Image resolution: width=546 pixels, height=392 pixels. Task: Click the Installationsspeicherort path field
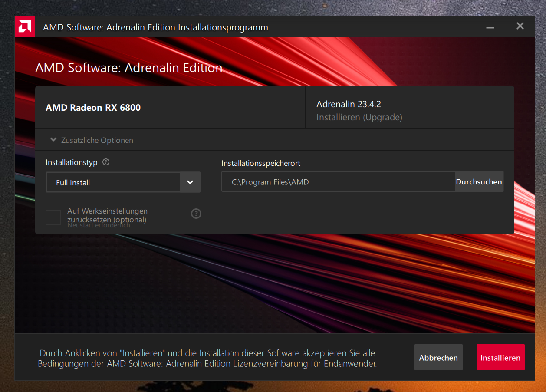pyautogui.click(x=338, y=182)
